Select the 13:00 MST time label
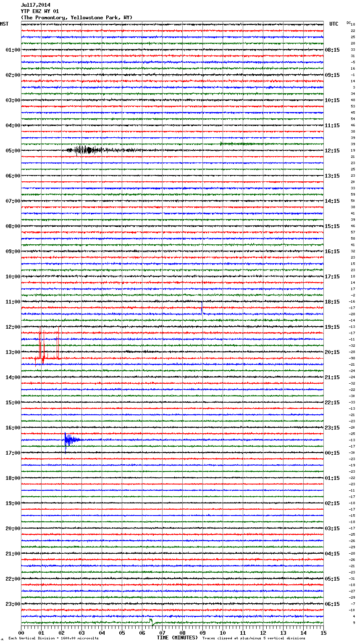Viewport: 357px width, 644px height. 13,352
